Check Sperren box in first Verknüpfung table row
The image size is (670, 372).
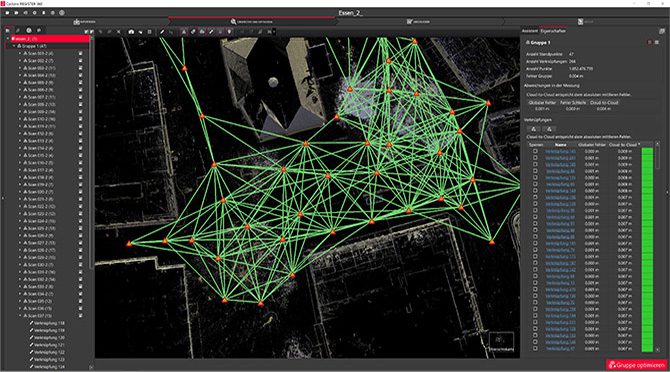[535, 152]
